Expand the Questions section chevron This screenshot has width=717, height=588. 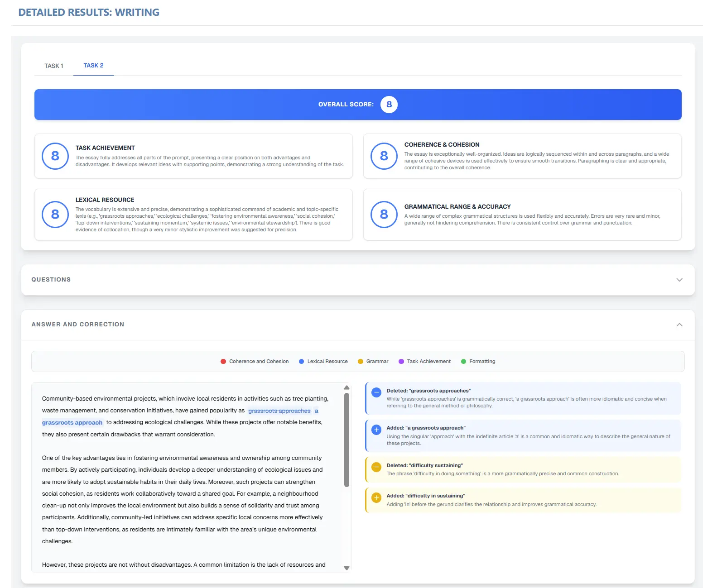pos(679,280)
